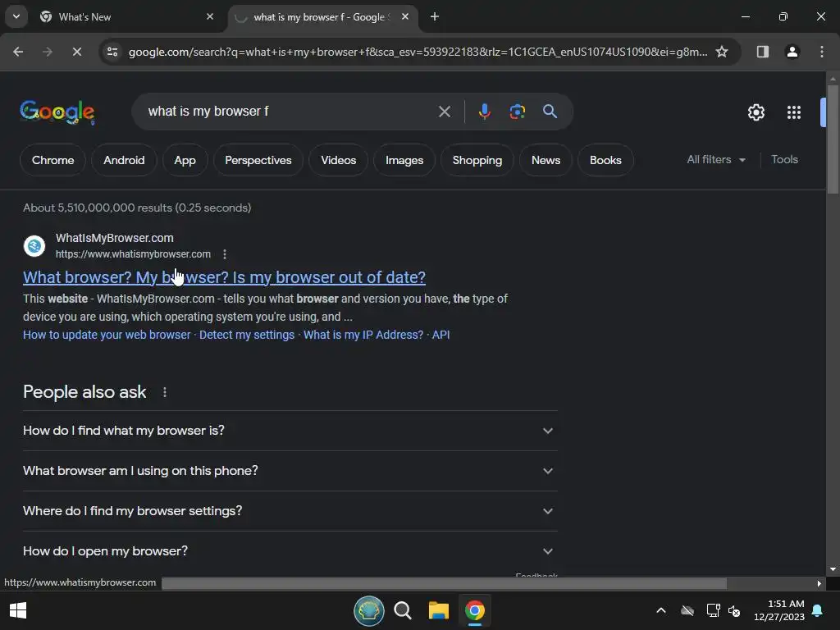Open 'What browser? My browser?' result link
The image size is (840, 630).
(224, 277)
